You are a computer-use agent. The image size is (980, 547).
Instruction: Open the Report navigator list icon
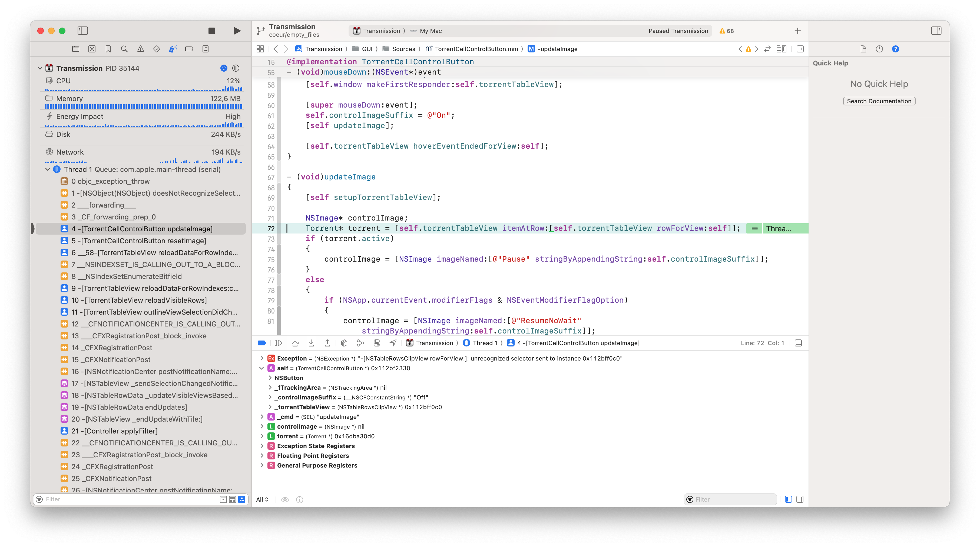click(x=206, y=49)
